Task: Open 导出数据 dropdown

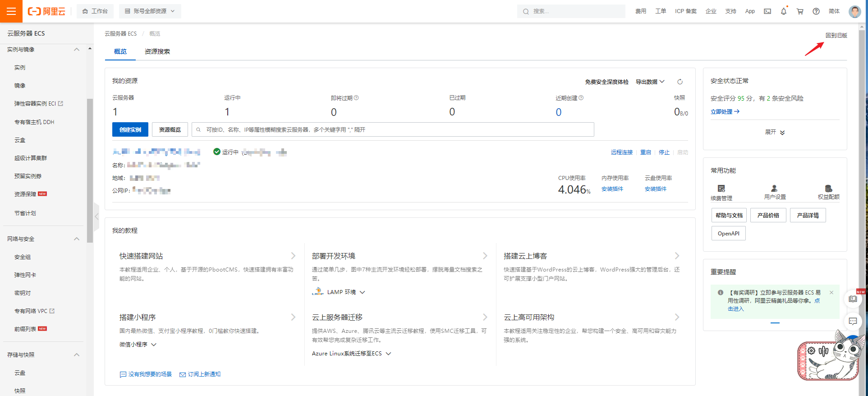Action: coord(650,82)
